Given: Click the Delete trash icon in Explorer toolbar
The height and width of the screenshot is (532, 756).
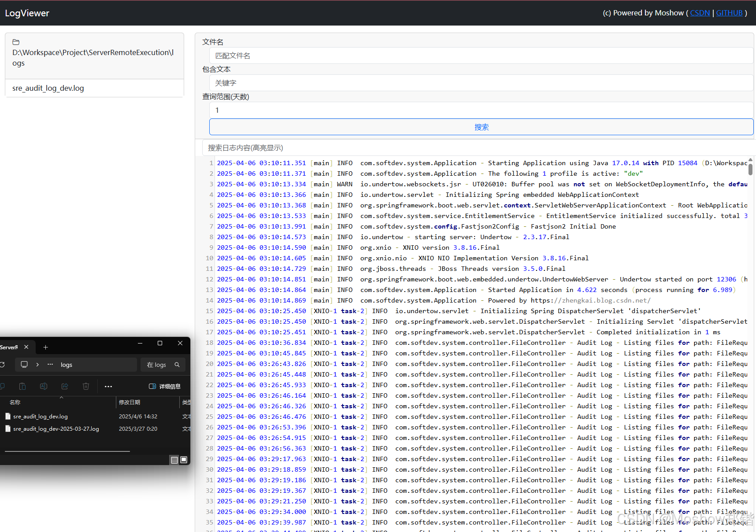Looking at the screenshot, I should 86,386.
